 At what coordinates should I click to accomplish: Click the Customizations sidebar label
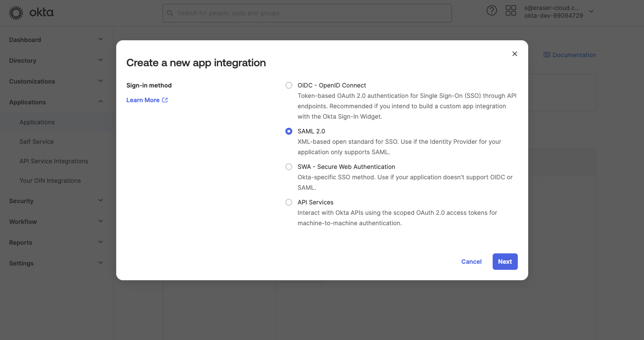point(32,81)
